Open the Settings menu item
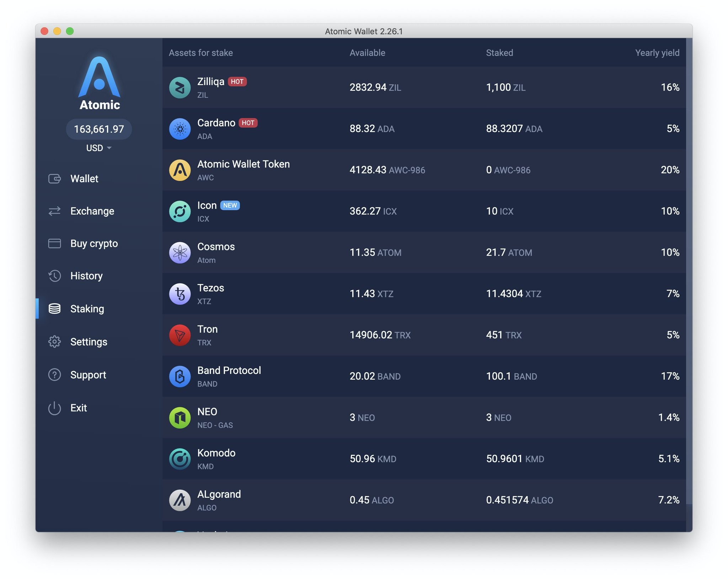Screen dimensions: 728x579 (89, 342)
